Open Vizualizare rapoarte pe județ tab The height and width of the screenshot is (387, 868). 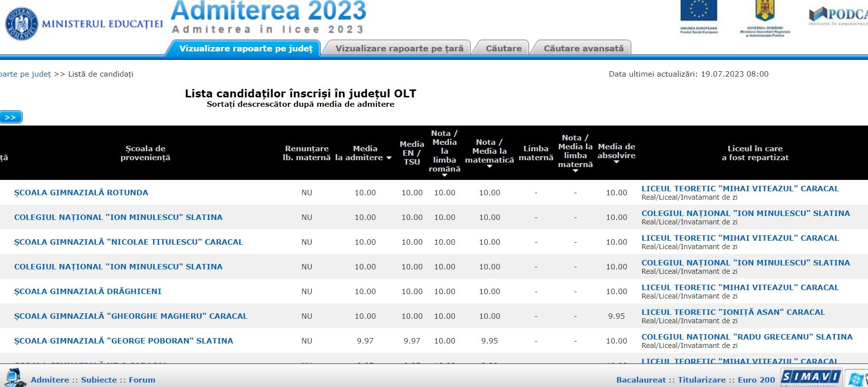pyautogui.click(x=246, y=48)
